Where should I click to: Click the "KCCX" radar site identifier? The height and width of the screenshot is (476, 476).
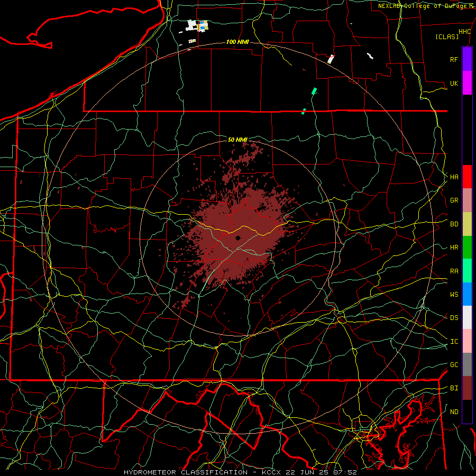(272, 472)
